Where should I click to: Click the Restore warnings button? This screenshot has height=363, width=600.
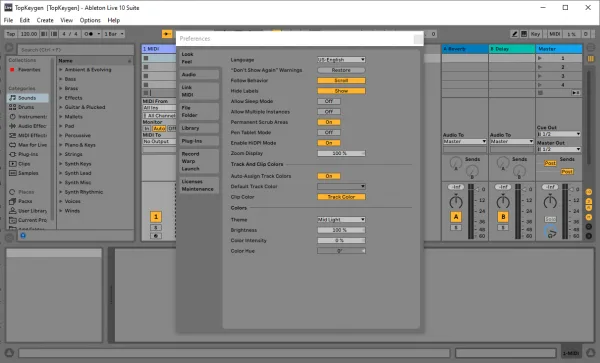tap(341, 70)
